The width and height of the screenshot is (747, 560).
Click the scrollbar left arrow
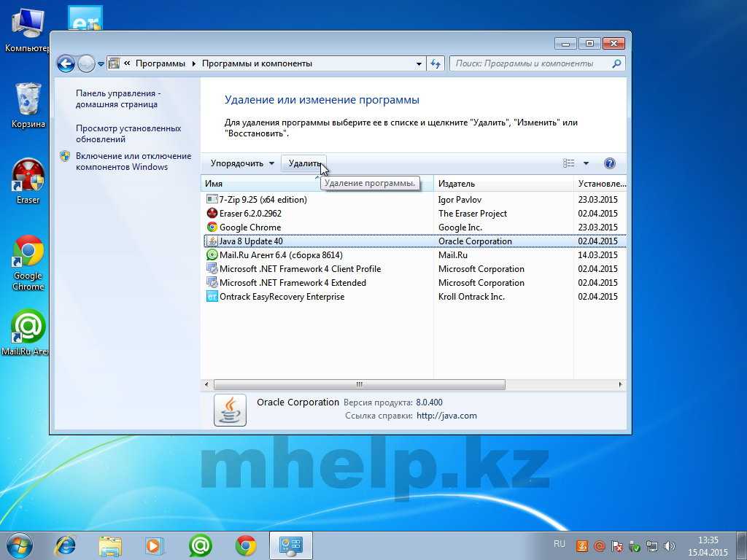[206, 384]
